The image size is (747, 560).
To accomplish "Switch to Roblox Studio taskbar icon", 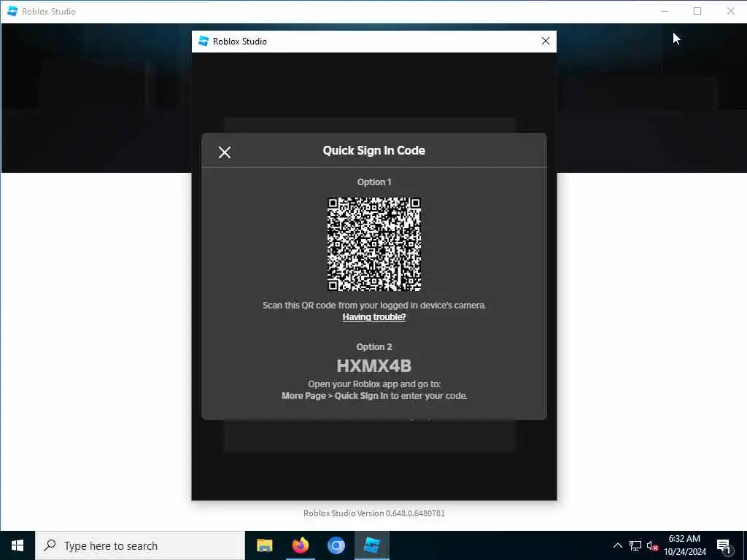I will 371,545.
